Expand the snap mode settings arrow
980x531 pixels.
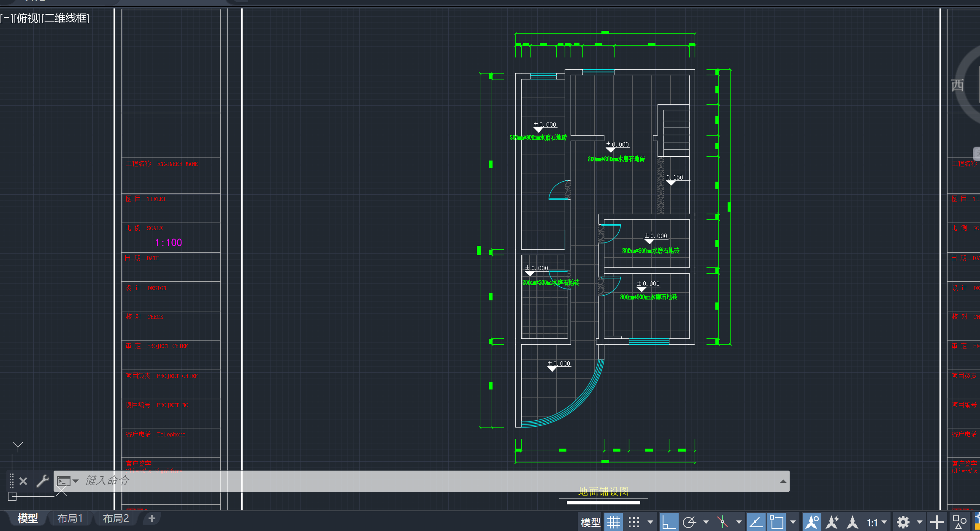(650, 523)
